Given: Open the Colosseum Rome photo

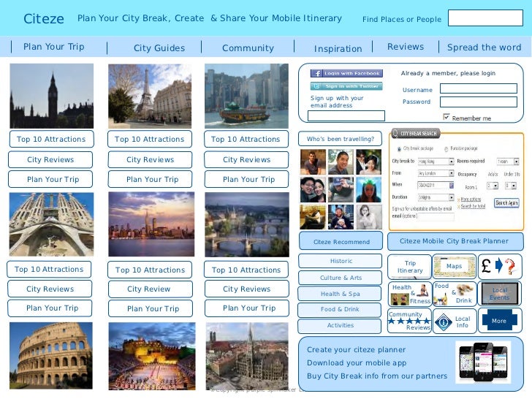Looking at the screenshot, I should pos(51,356).
